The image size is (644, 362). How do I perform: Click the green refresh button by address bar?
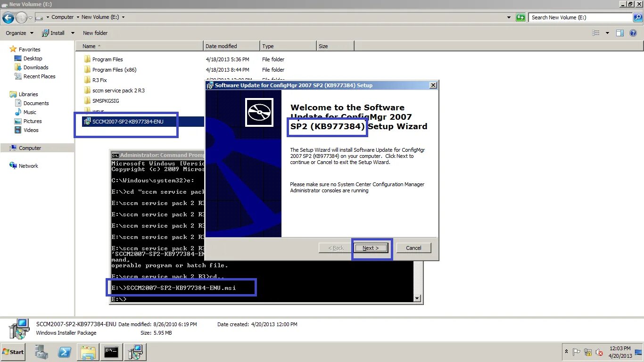pyautogui.click(x=520, y=17)
